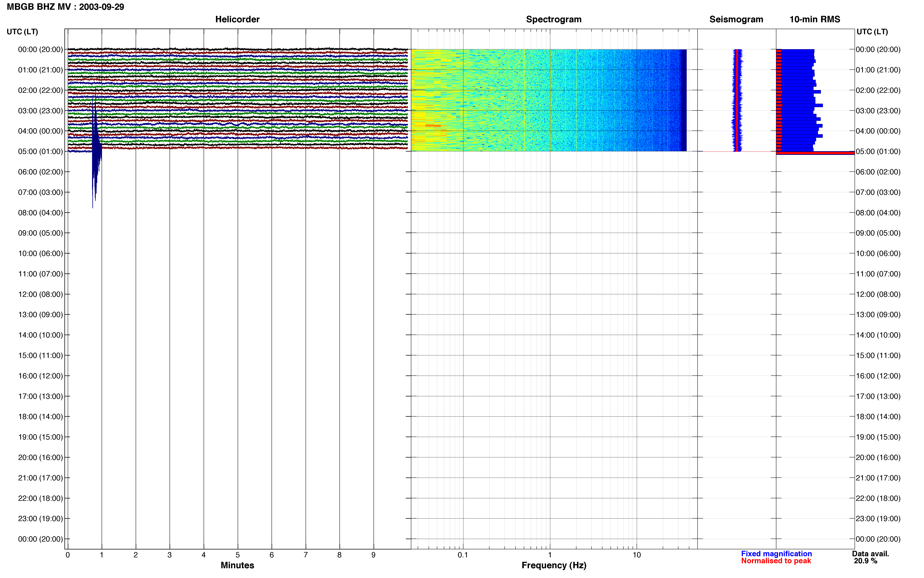
Task: Click the '10' frequency tick label
Action: [637, 555]
